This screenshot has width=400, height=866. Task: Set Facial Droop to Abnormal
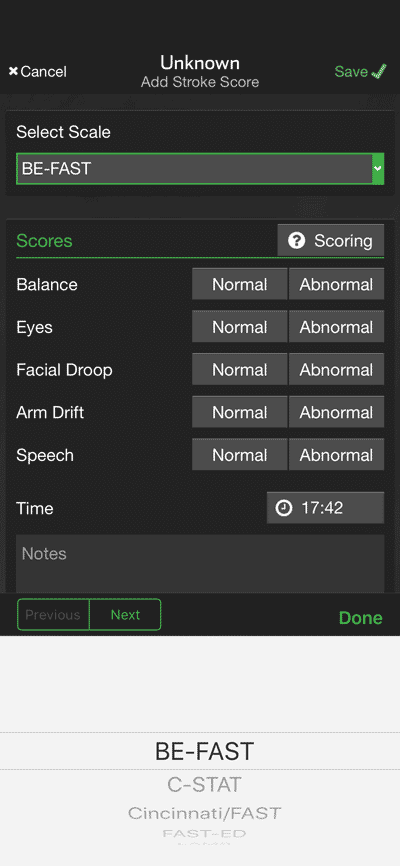click(x=336, y=369)
